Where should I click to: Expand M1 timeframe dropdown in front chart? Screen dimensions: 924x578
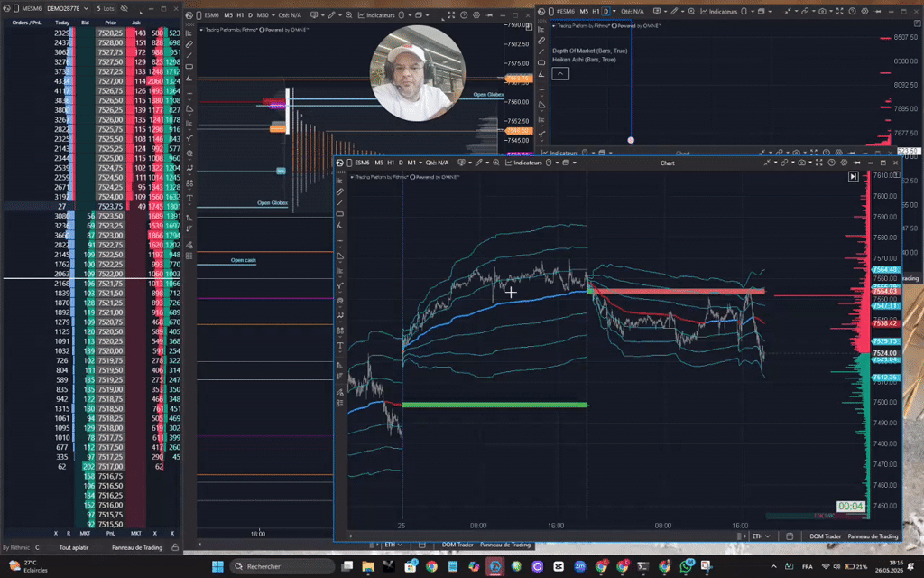(x=420, y=163)
